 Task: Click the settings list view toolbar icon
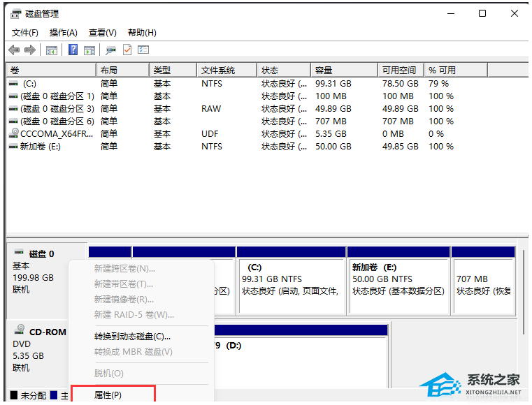(143, 50)
